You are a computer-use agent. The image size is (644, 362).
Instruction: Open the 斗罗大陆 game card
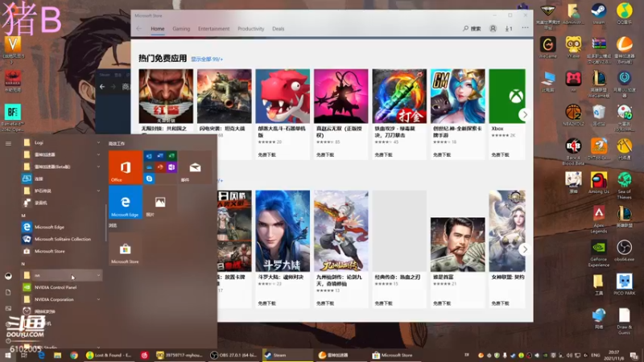283,249
